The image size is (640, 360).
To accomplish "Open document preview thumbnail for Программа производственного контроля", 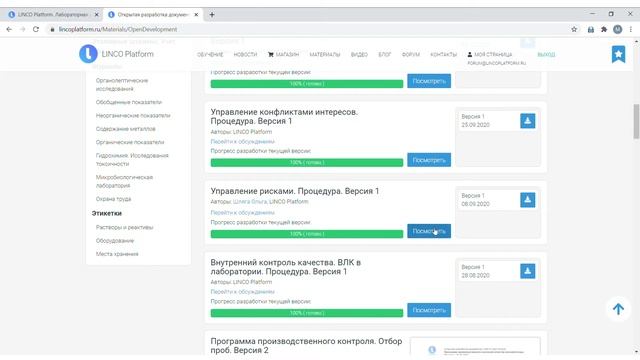I will tap(475, 347).
